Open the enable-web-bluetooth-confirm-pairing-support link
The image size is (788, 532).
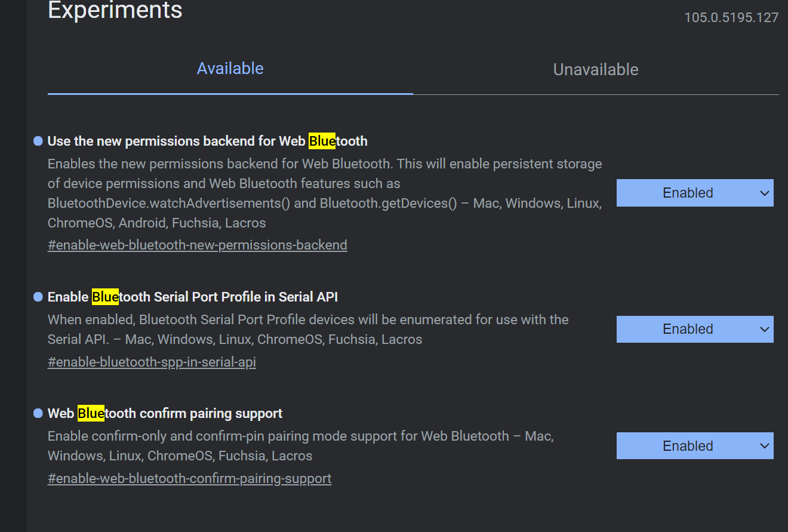click(189, 478)
